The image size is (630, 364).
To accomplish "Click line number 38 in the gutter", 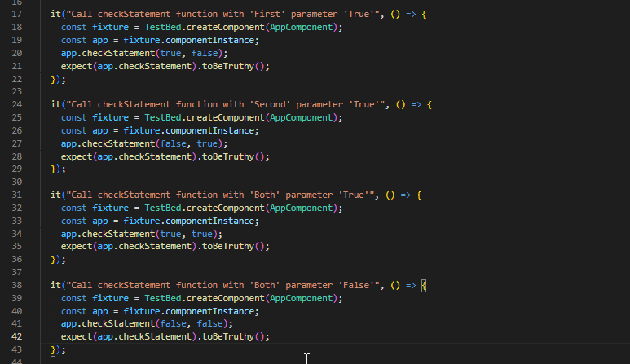I will pos(18,285).
